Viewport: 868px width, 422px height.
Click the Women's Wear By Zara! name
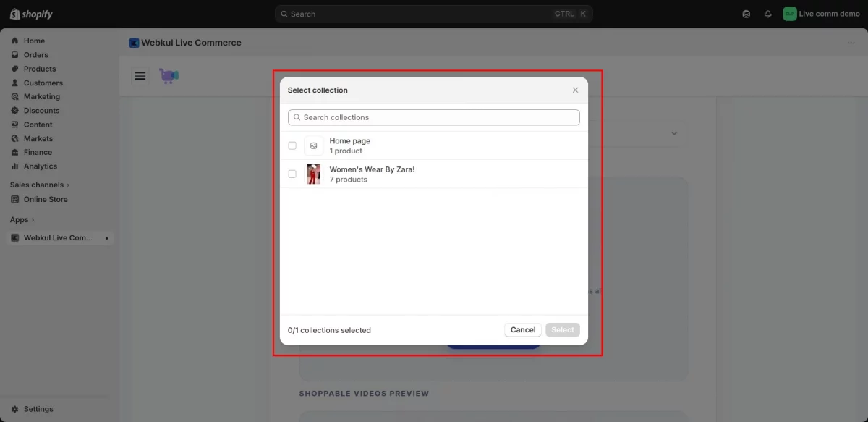[x=372, y=169]
